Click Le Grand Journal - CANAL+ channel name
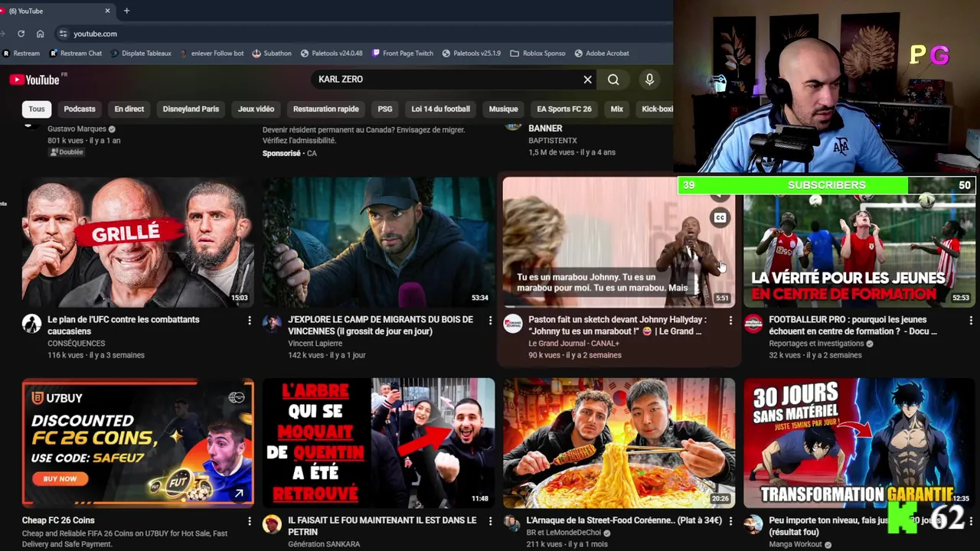The width and height of the screenshot is (980, 551). click(x=573, y=344)
